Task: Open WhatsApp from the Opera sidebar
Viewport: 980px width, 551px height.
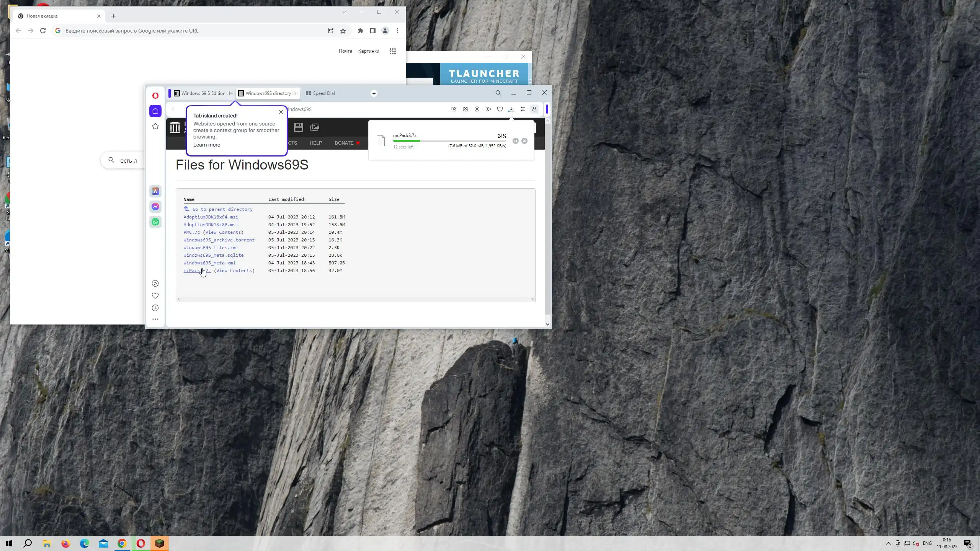Action: [x=155, y=222]
